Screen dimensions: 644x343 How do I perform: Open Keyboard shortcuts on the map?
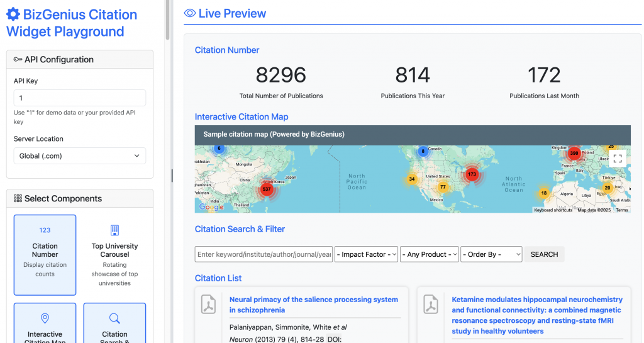pyautogui.click(x=553, y=210)
